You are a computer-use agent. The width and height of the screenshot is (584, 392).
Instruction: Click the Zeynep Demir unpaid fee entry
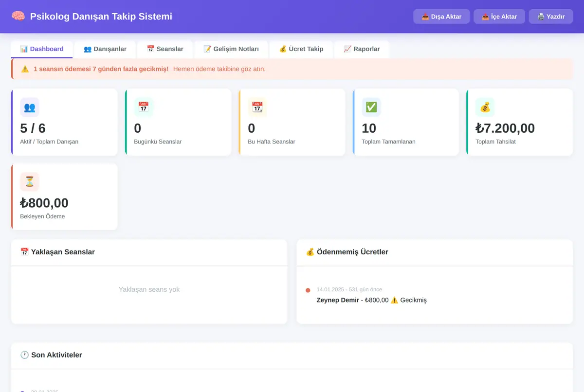coord(372,300)
